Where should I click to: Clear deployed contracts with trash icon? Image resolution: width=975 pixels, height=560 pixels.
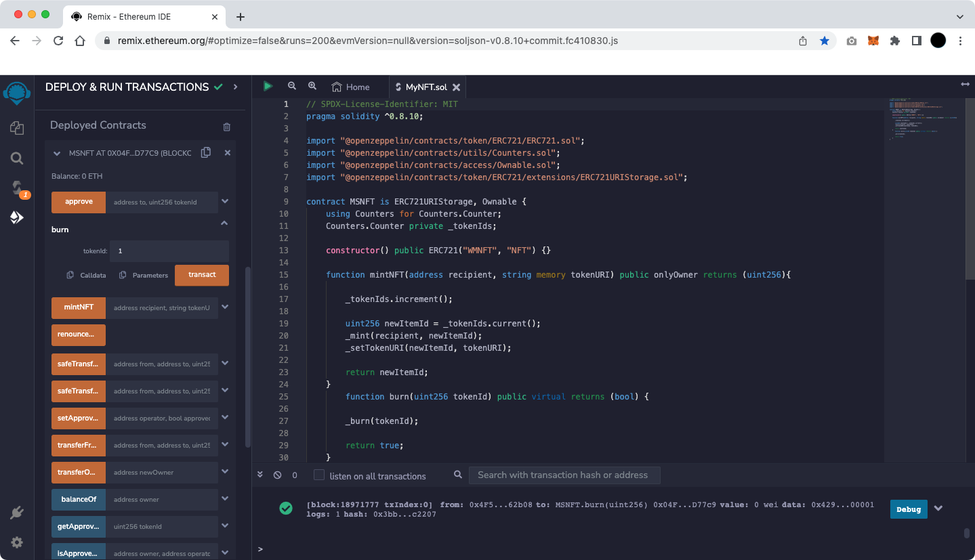click(227, 127)
